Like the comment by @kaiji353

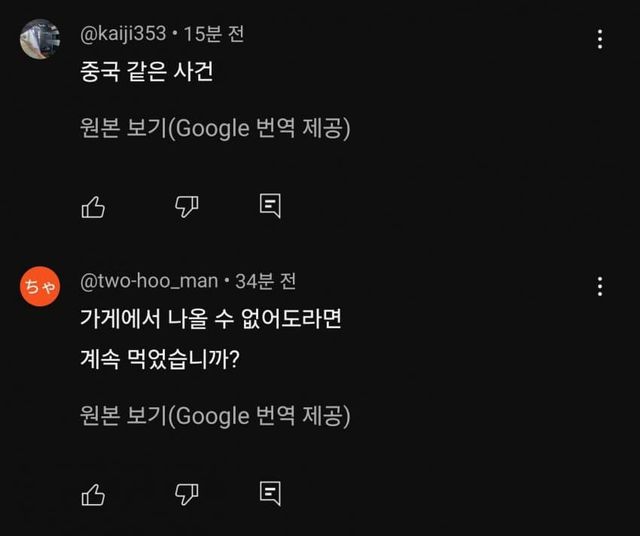coord(93,206)
